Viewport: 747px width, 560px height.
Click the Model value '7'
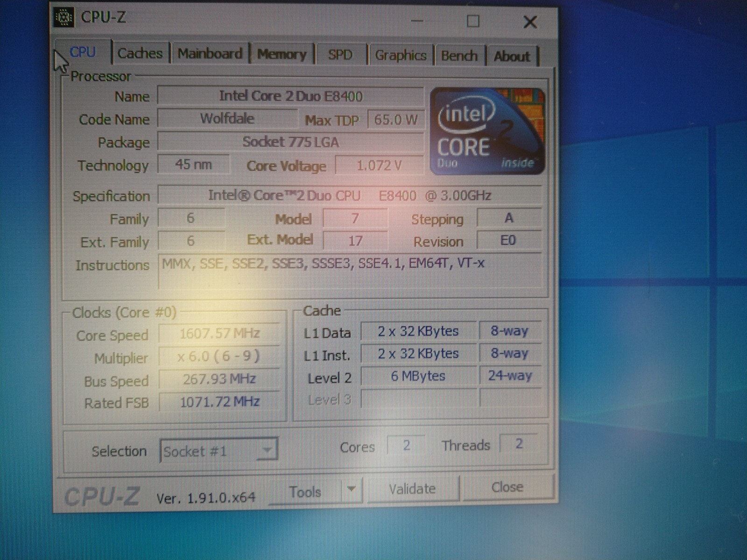tap(355, 218)
